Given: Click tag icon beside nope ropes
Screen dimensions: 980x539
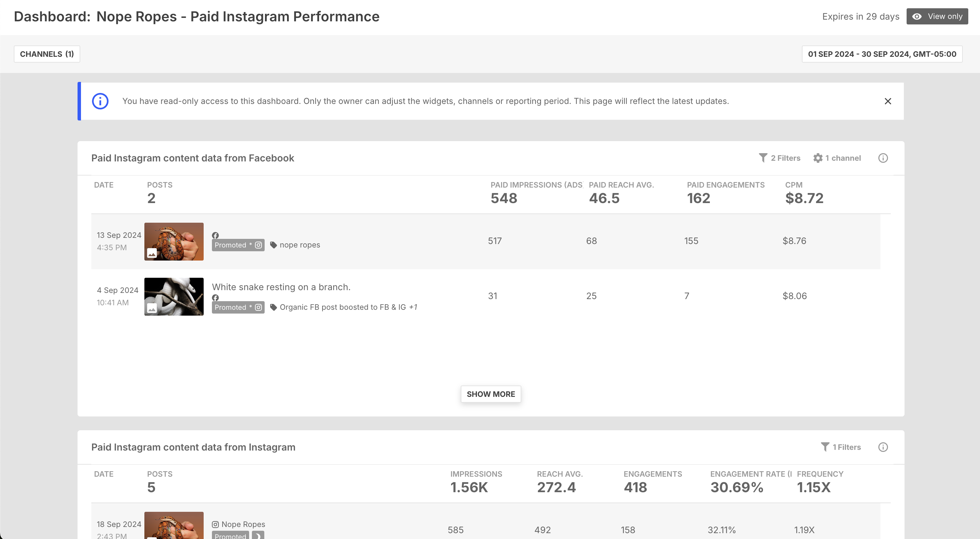Looking at the screenshot, I should [x=273, y=245].
